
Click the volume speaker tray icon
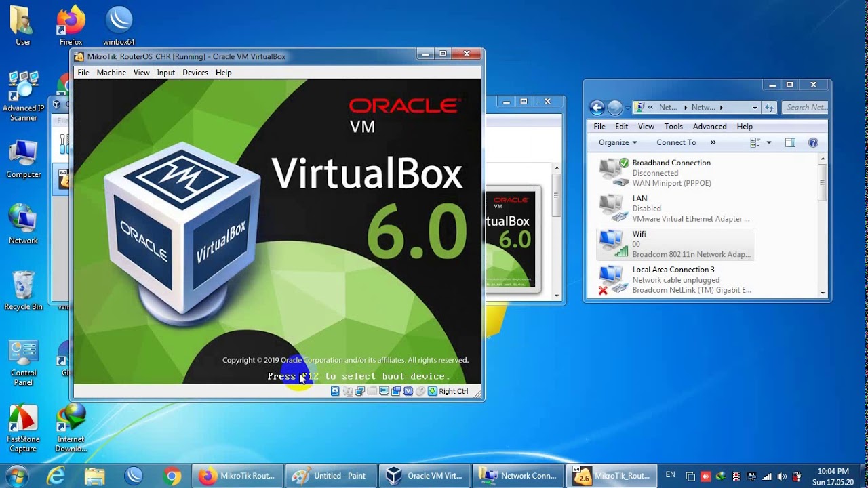pos(782,476)
